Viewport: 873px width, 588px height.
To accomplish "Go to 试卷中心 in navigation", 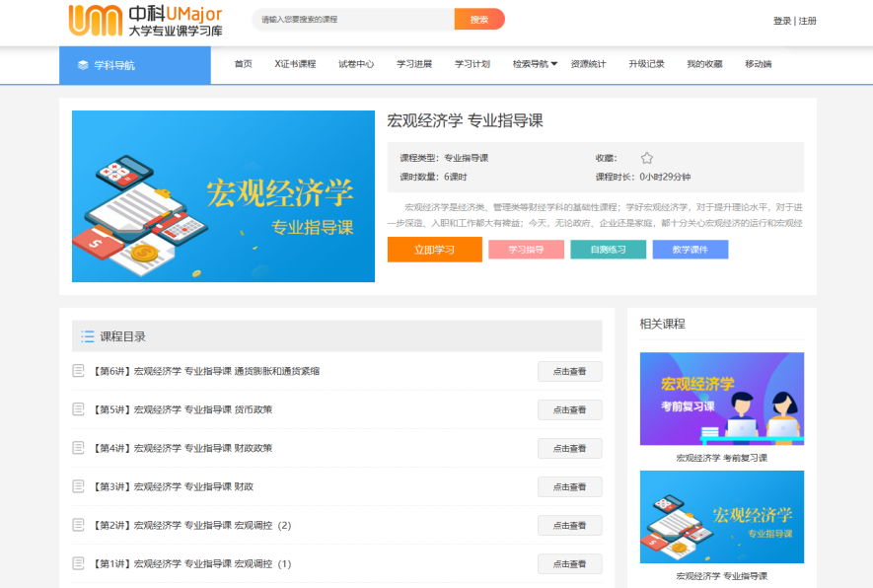I will click(x=356, y=64).
